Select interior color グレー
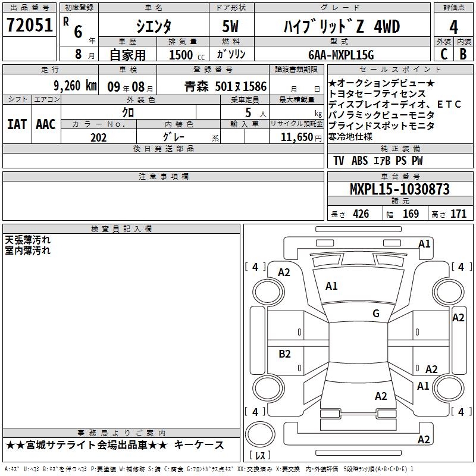Viewport: 476px width, 476px height. (174, 137)
